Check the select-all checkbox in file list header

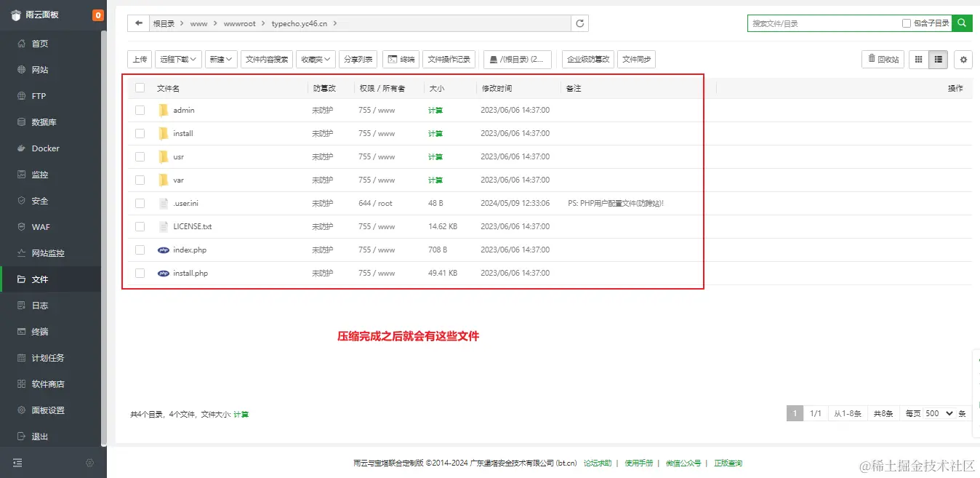[140, 87]
